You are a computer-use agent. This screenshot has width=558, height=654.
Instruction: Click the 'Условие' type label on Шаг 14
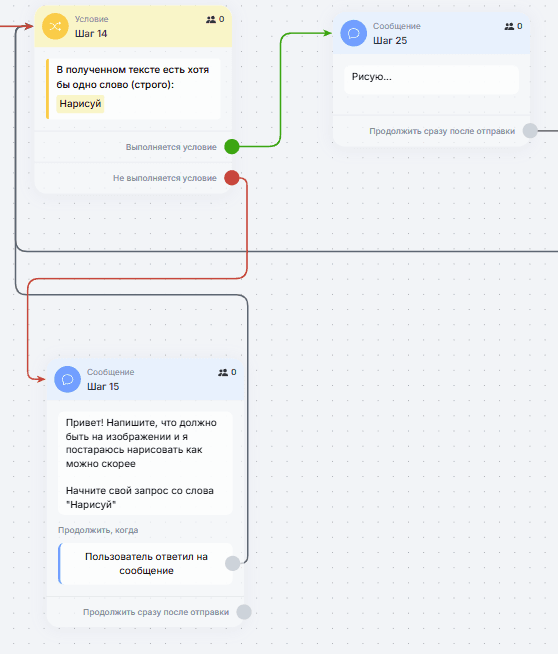[91, 19]
